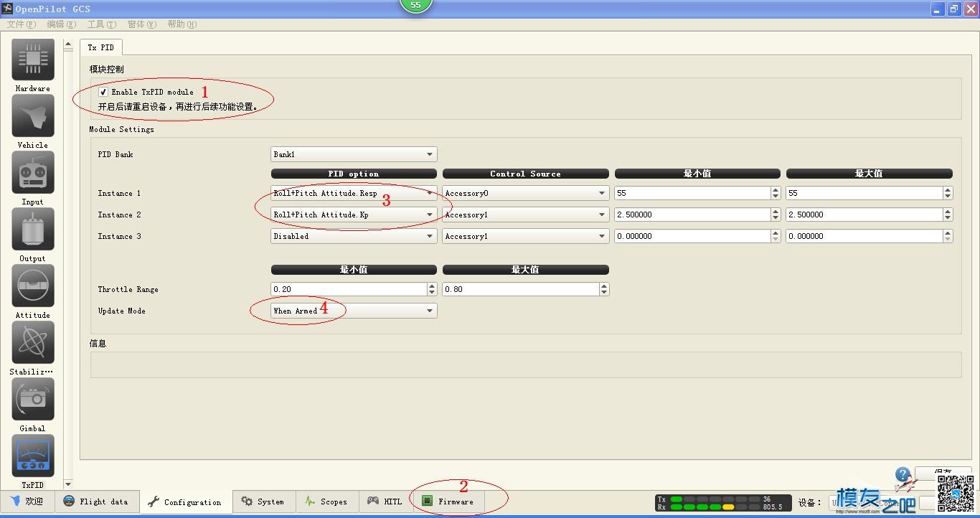Adjust Instance 3 maximum value stepper

[948, 236]
